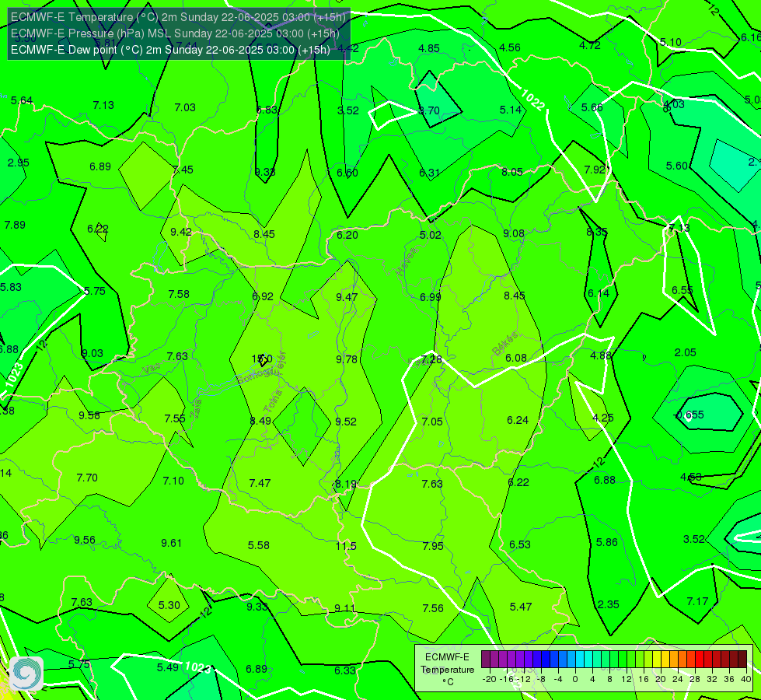Screen dimensions: 761x700
Task: Click the 5.58 value on the map
Action: (x=259, y=545)
